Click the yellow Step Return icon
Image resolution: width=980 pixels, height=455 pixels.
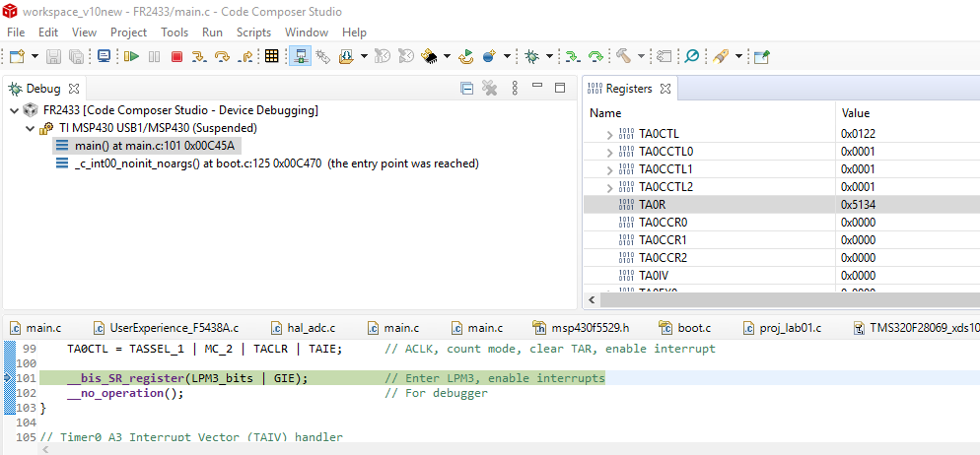pyautogui.click(x=245, y=57)
